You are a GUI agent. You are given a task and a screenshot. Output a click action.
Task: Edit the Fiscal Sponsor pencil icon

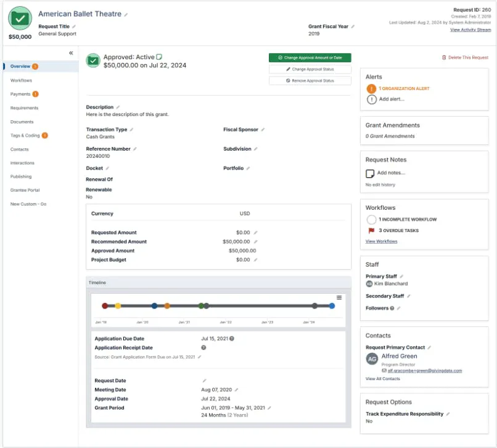(263, 130)
